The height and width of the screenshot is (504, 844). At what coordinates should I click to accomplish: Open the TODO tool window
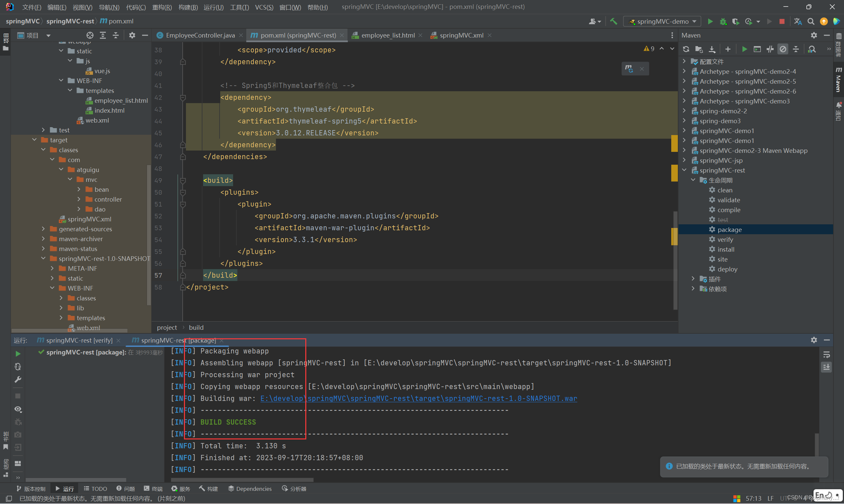pos(96,489)
